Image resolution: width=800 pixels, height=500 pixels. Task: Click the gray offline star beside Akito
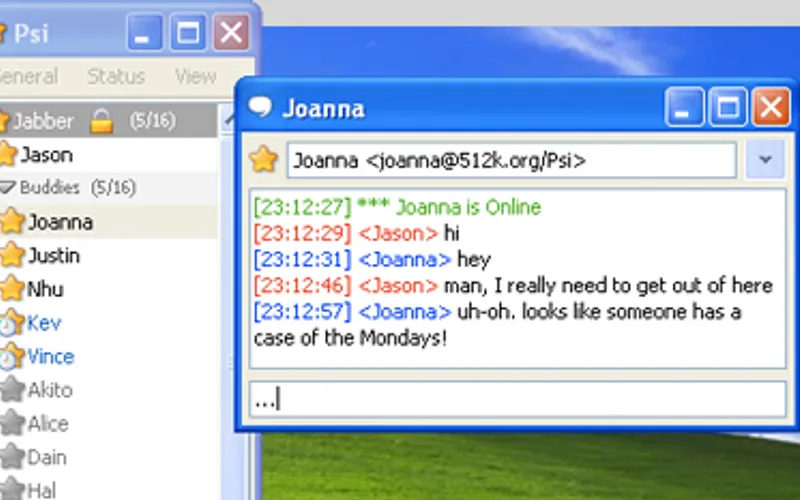(x=11, y=390)
